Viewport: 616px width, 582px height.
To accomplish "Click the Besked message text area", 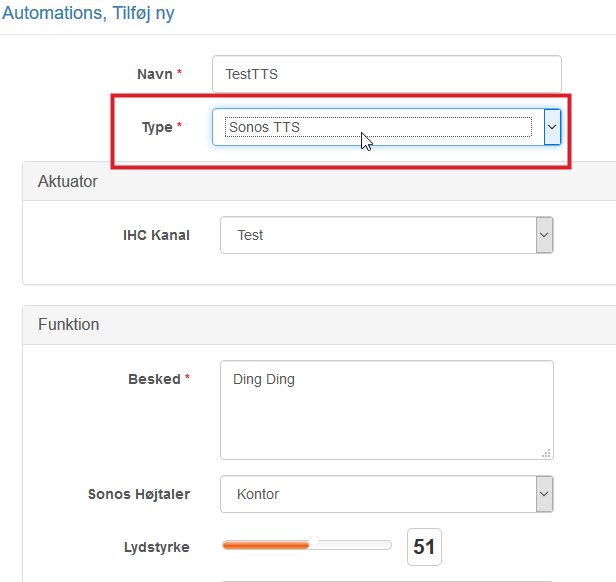I will (x=386, y=410).
